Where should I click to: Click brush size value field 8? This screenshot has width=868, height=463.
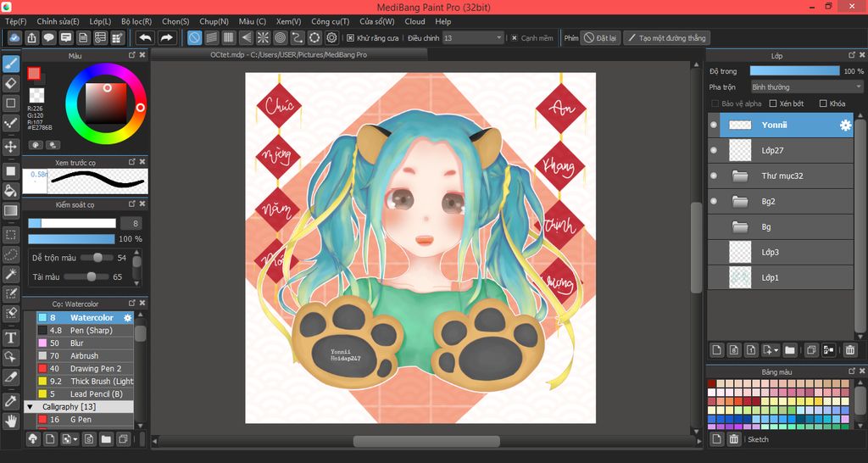point(130,224)
